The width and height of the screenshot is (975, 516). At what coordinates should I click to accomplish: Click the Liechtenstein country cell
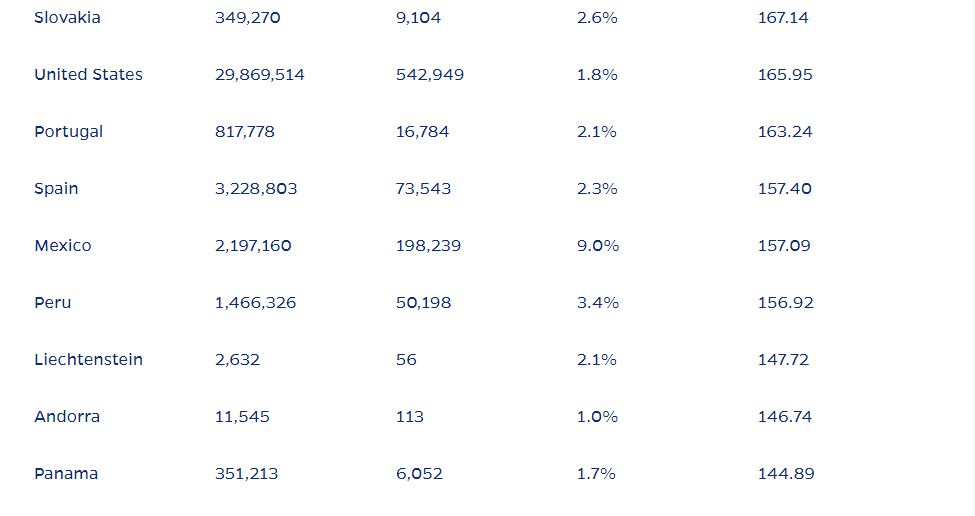[x=88, y=360]
